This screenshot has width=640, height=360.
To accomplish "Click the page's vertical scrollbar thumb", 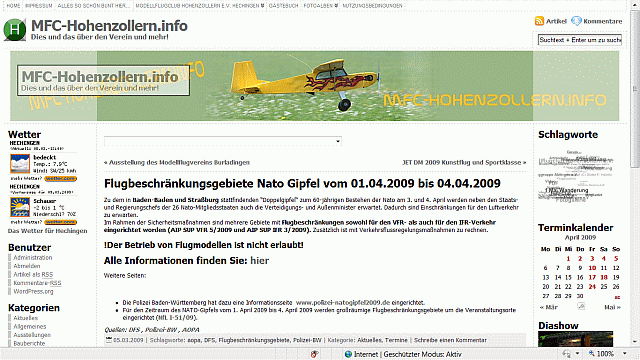I will [x=635, y=88].
